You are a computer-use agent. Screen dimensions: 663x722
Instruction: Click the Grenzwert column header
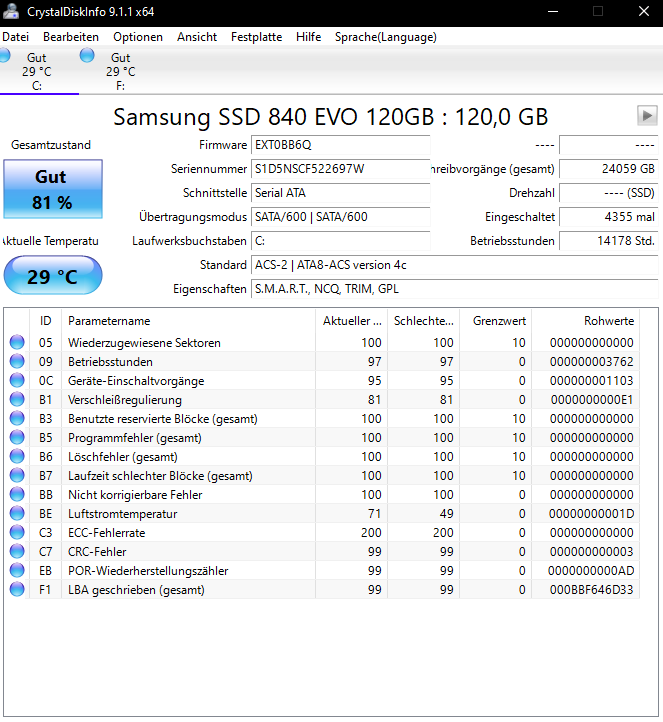click(496, 320)
